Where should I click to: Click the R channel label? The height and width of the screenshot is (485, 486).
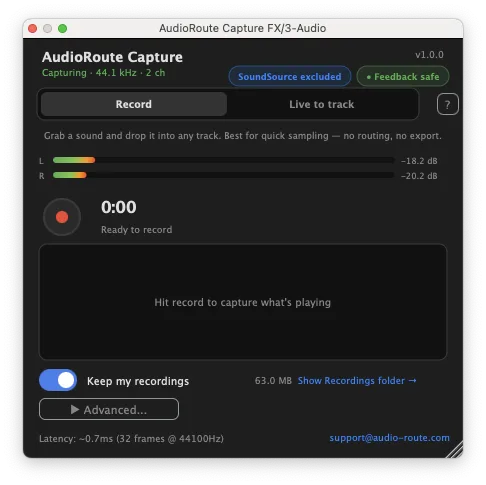click(41, 176)
